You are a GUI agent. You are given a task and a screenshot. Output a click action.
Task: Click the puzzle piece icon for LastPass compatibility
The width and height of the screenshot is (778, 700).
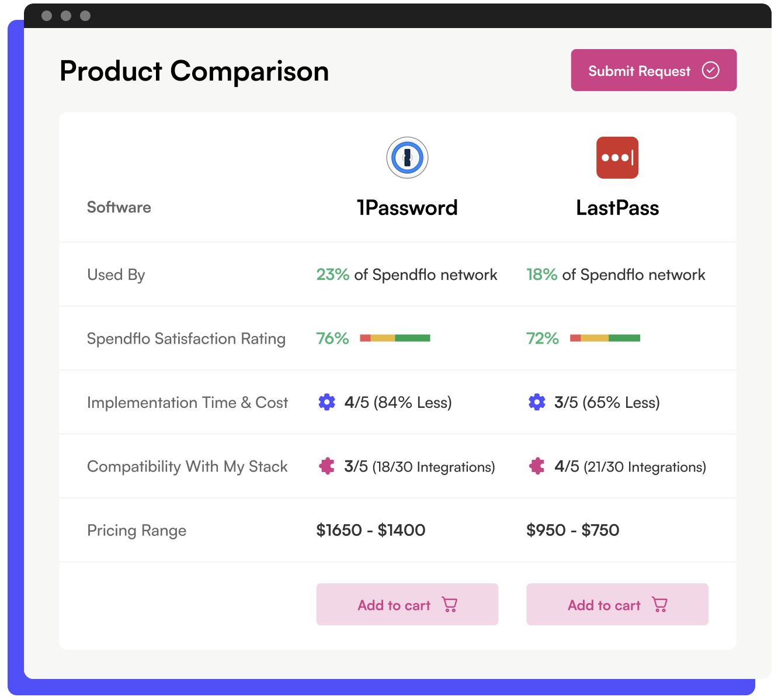536,466
